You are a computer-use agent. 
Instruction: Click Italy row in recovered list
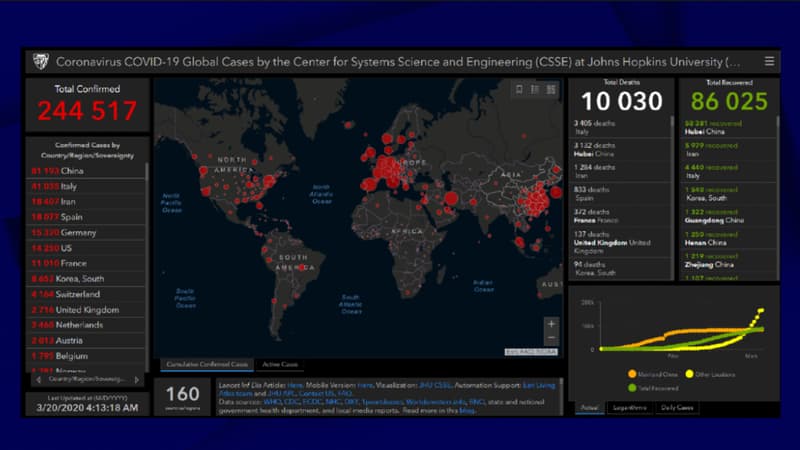point(728,171)
